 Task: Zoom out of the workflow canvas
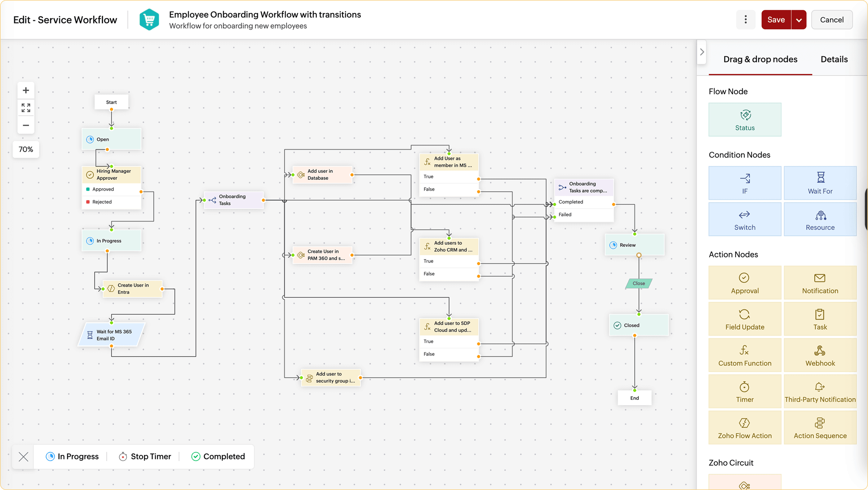(26, 125)
